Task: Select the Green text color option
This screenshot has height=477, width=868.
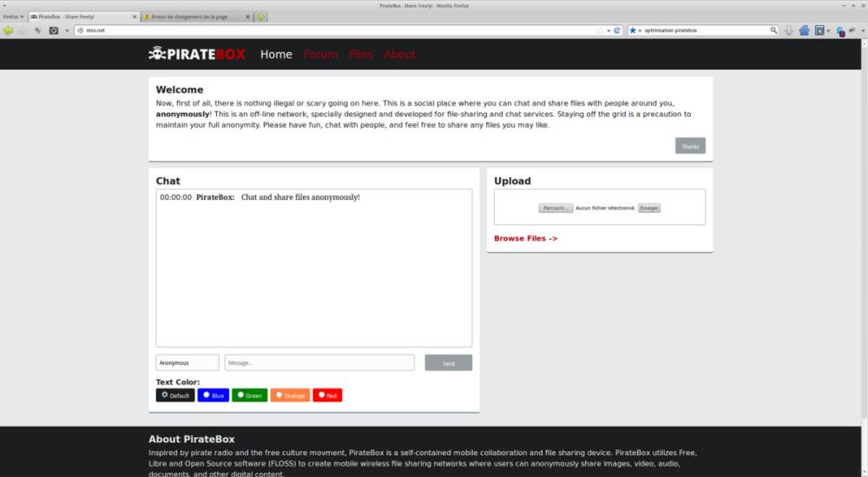Action: tap(250, 395)
